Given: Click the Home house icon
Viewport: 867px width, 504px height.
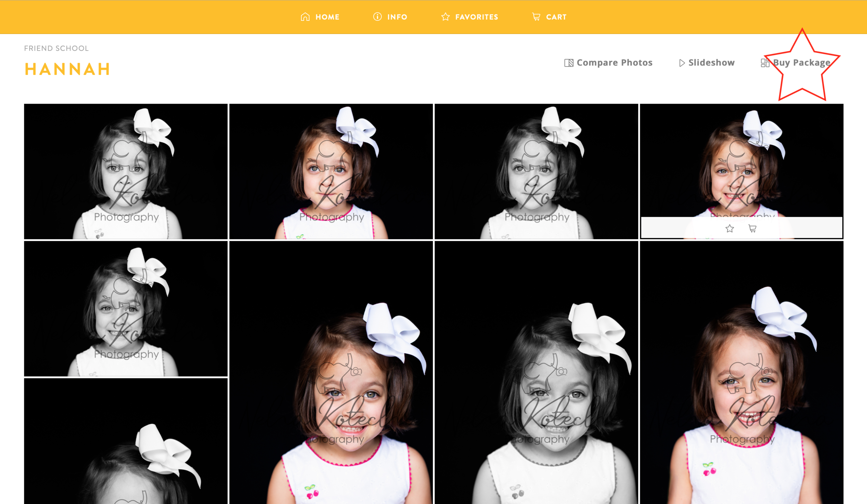Looking at the screenshot, I should pos(305,17).
